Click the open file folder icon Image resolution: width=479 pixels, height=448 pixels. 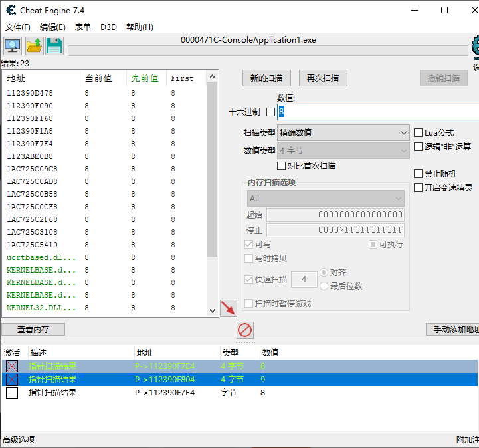(34, 46)
